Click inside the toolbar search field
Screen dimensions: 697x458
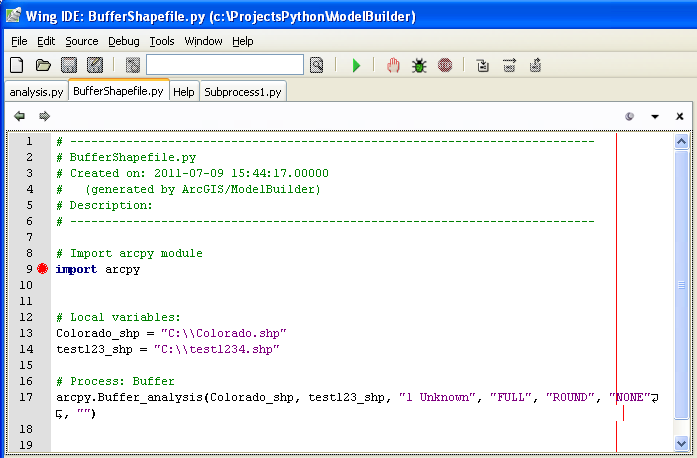(224, 65)
